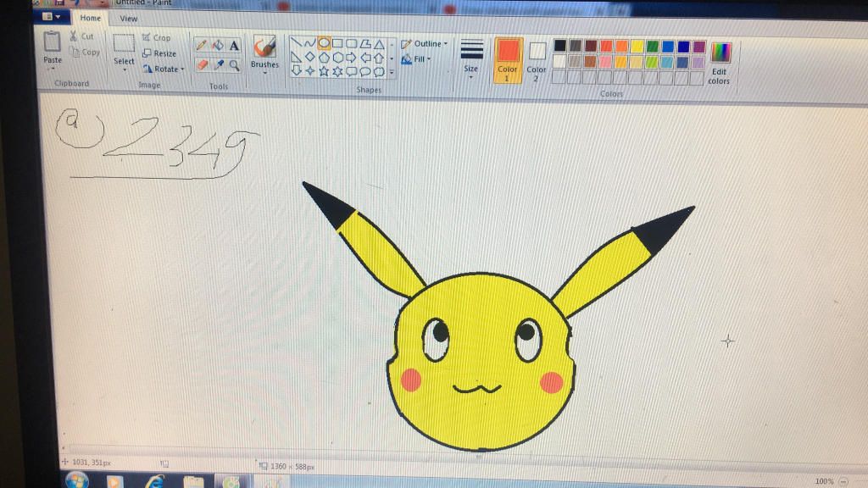Image resolution: width=868 pixels, height=488 pixels.
Task: Choose the Five-point star shape
Action: point(324,71)
